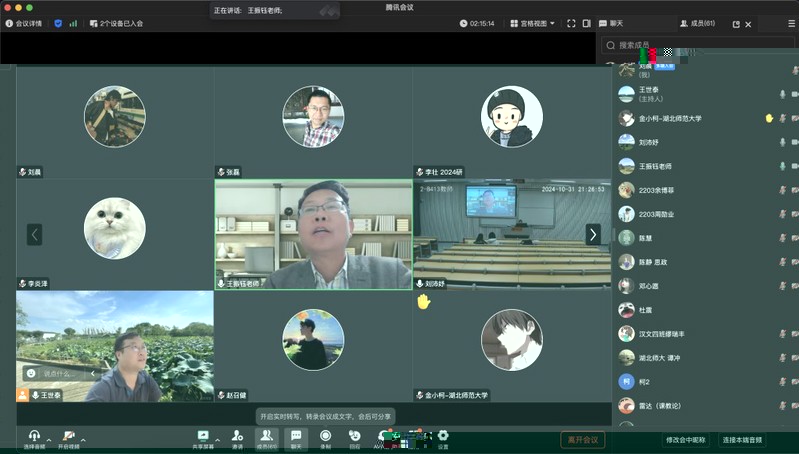Check the green network signal bars
The height and width of the screenshot is (454, 799).
pyautogui.click(x=73, y=23)
